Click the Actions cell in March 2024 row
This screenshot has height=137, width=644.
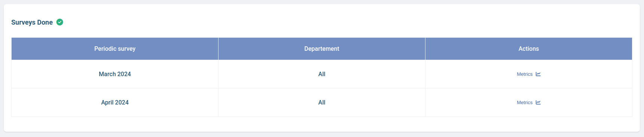tap(529, 74)
